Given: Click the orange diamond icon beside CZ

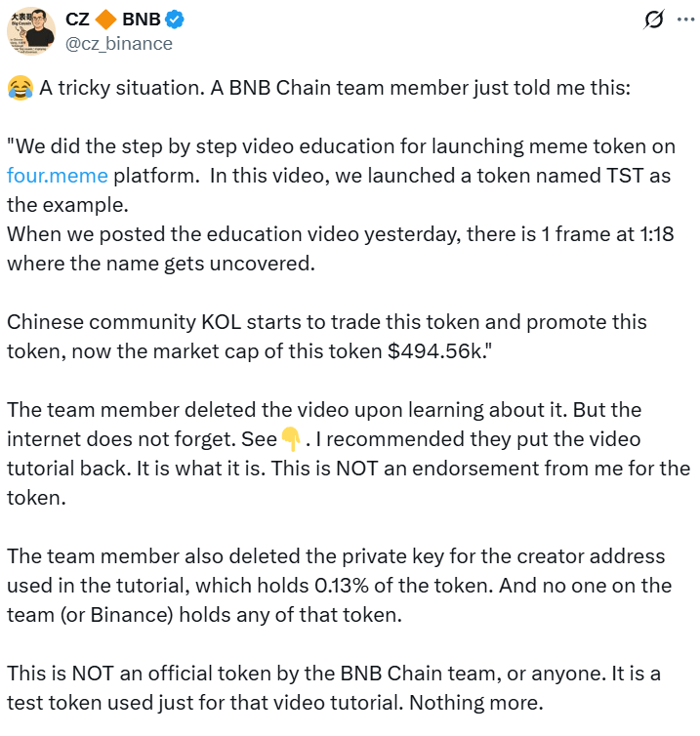Looking at the screenshot, I should coord(105,20).
